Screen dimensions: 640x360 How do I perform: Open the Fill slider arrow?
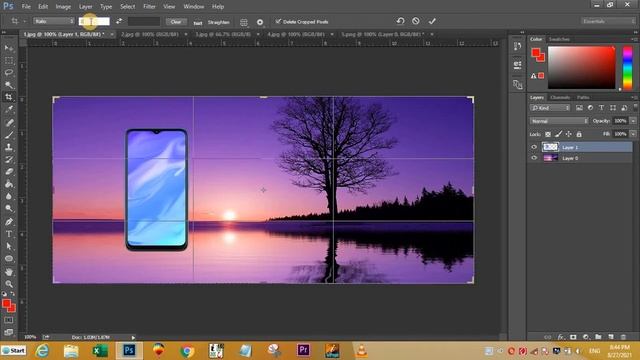(x=633, y=134)
